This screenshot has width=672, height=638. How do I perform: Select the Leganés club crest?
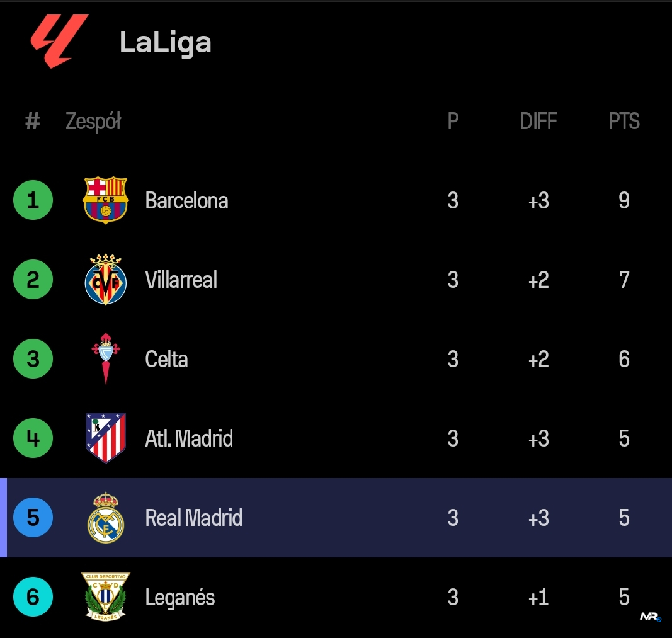[x=106, y=596]
